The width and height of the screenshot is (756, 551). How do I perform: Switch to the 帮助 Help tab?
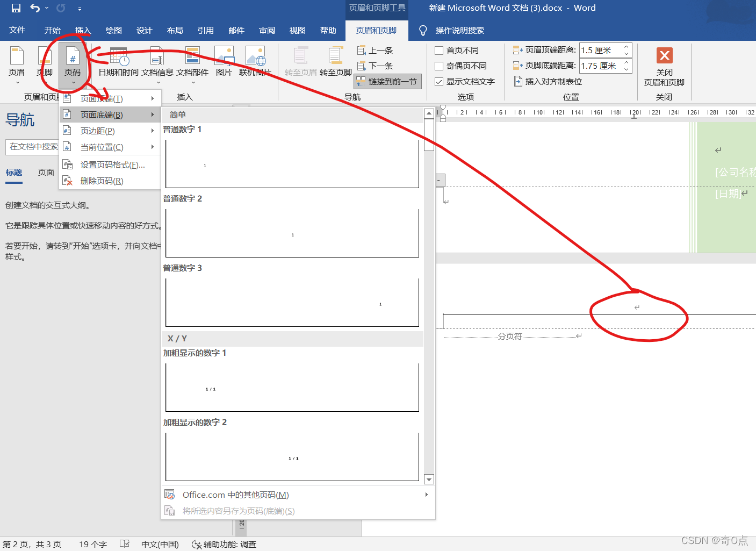pos(328,30)
